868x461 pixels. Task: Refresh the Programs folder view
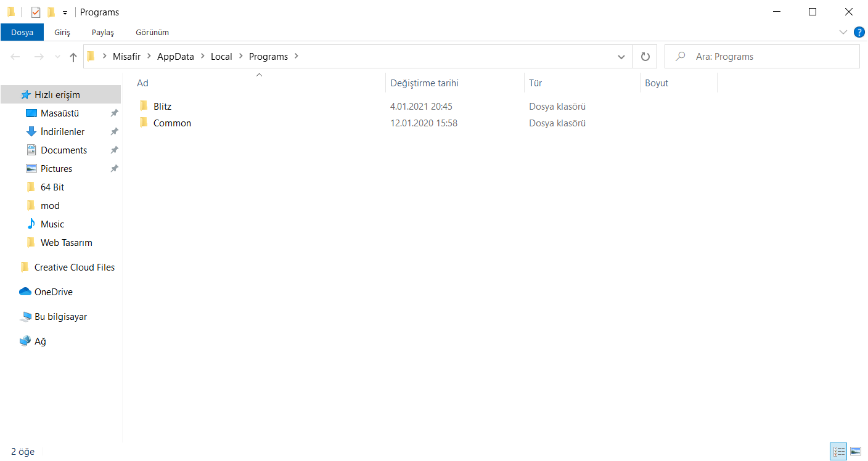(645, 57)
